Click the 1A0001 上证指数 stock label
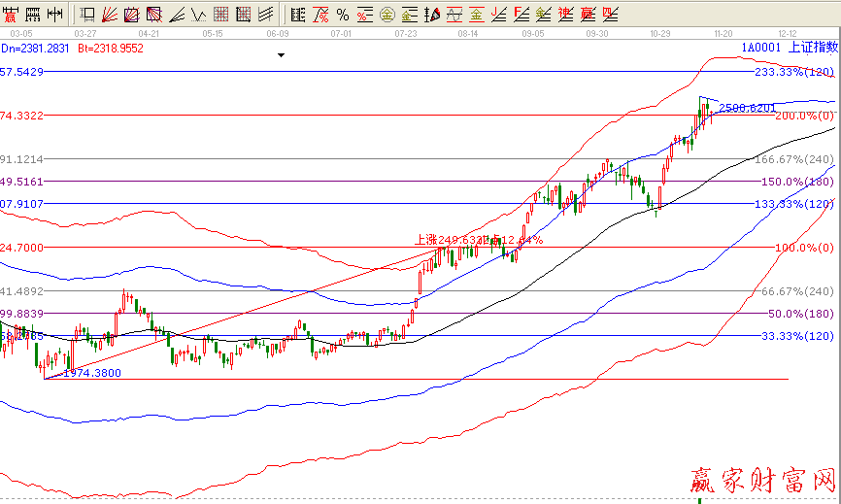 (788, 47)
